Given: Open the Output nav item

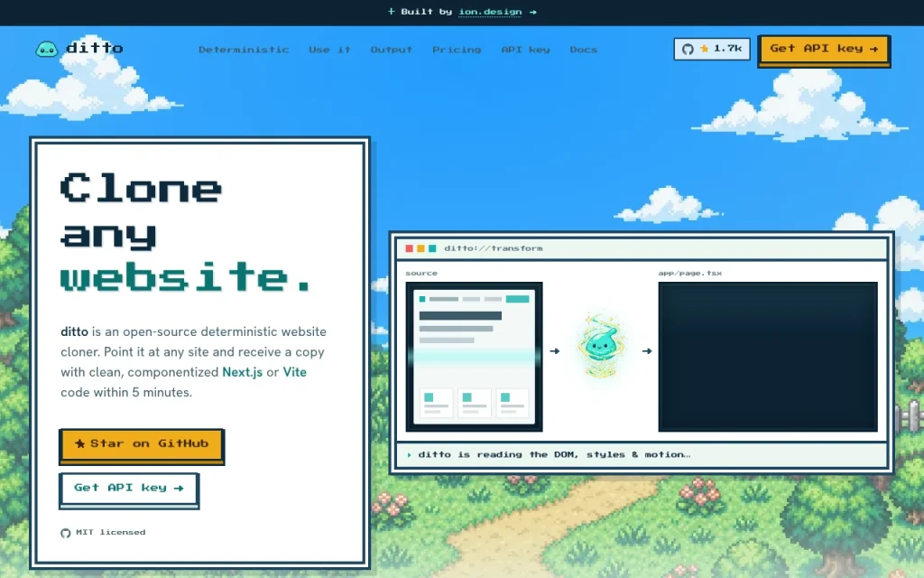Looking at the screenshot, I should pyautogui.click(x=392, y=50).
